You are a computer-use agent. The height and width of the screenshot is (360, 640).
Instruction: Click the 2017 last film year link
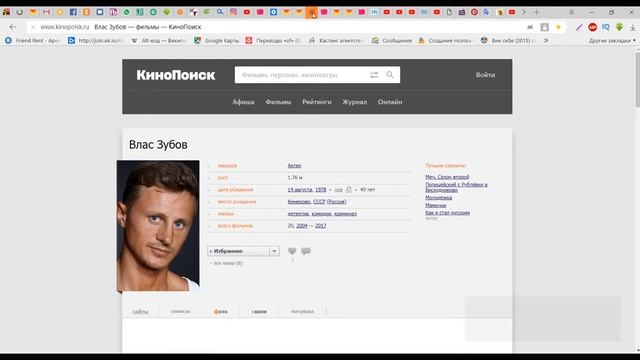pyautogui.click(x=320, y=226)
